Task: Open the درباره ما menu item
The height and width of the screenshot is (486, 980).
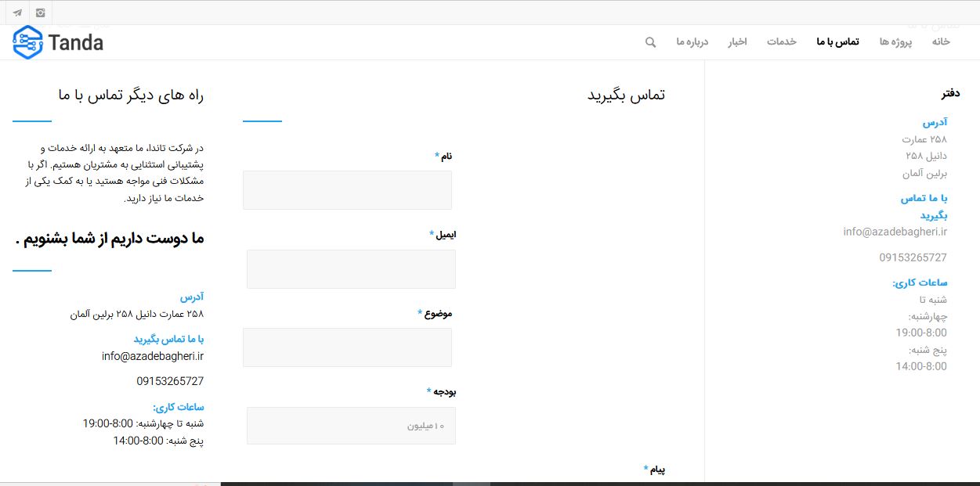Action: 693,41
